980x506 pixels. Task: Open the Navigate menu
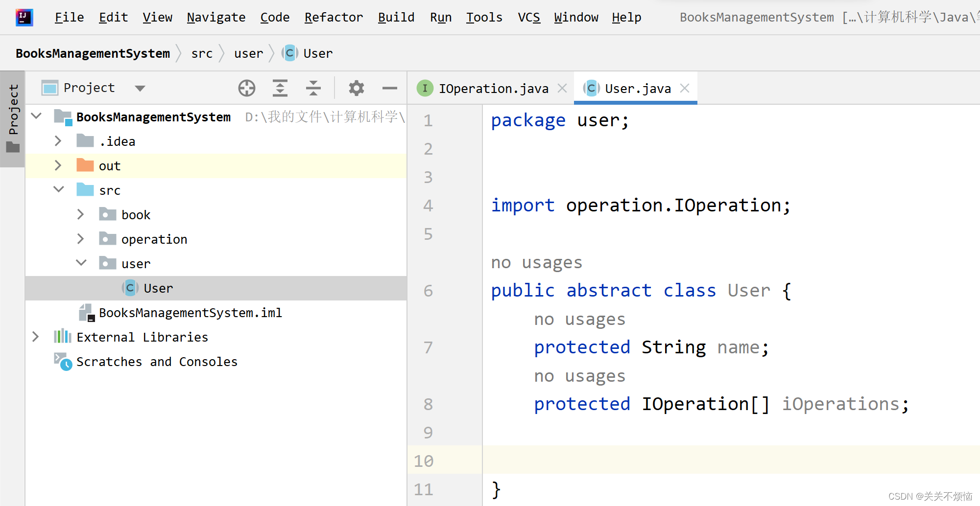point(216,18)
